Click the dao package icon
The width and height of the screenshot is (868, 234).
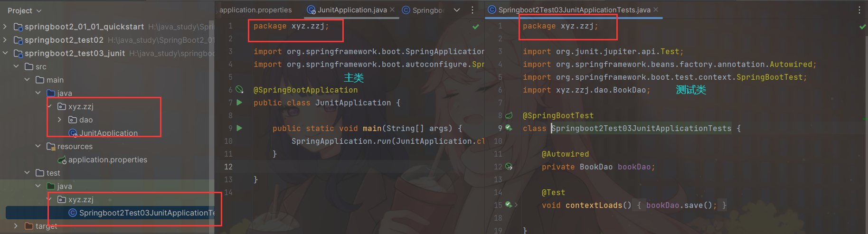[73, 120]
